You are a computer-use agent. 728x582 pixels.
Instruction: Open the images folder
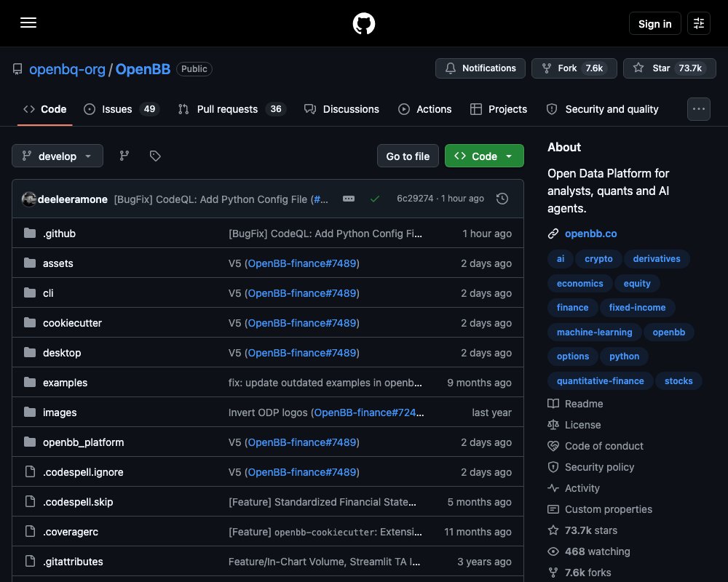[60, 412]
